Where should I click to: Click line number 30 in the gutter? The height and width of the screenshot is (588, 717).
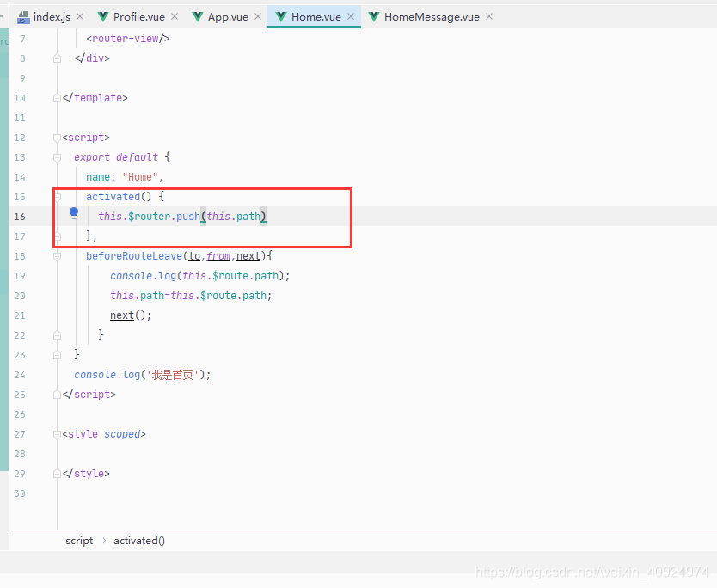pos(20,493)
